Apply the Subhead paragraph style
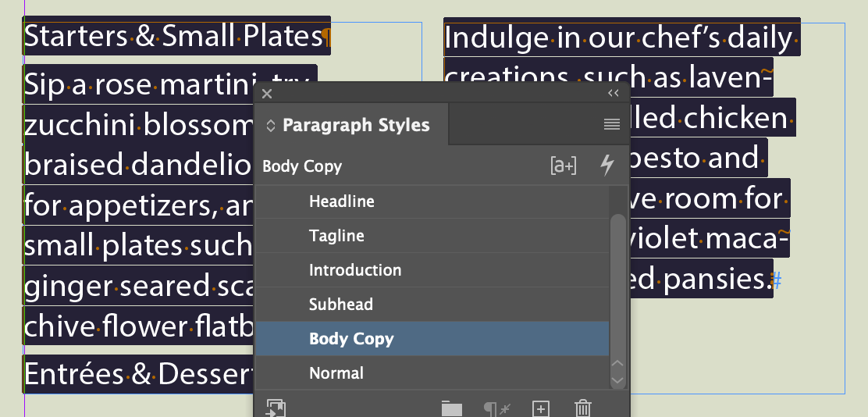This screenshot has width=868, height=417. (x=432, y=305)
